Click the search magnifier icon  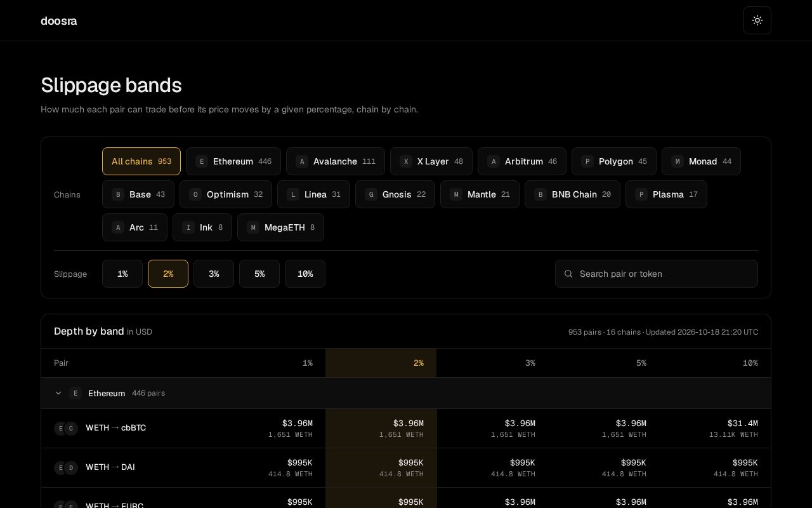(568, 274)
